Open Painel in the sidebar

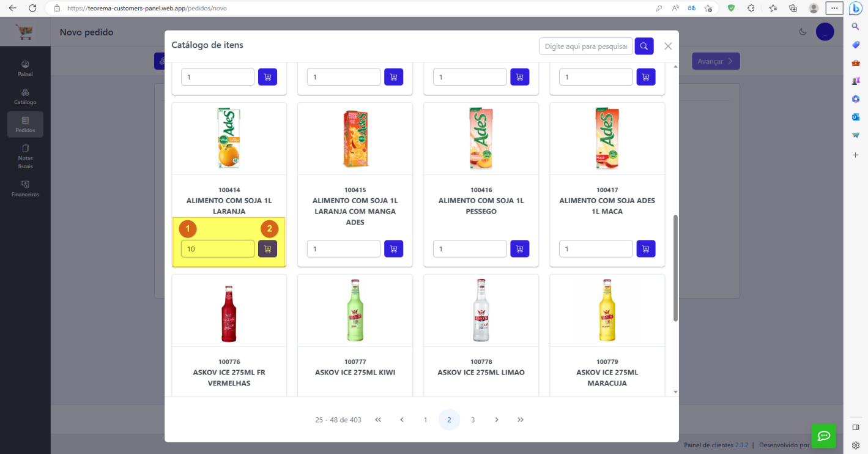click(x=25, y=68)
